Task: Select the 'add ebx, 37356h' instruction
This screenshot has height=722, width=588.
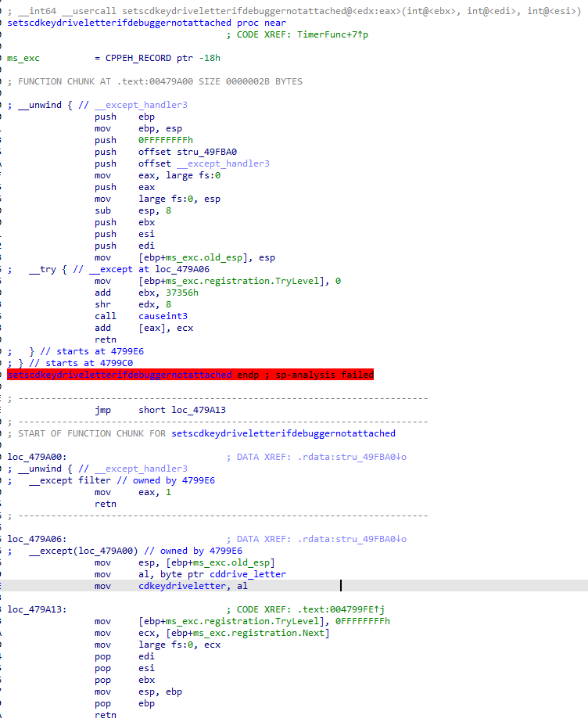Action: coord(147,293)
